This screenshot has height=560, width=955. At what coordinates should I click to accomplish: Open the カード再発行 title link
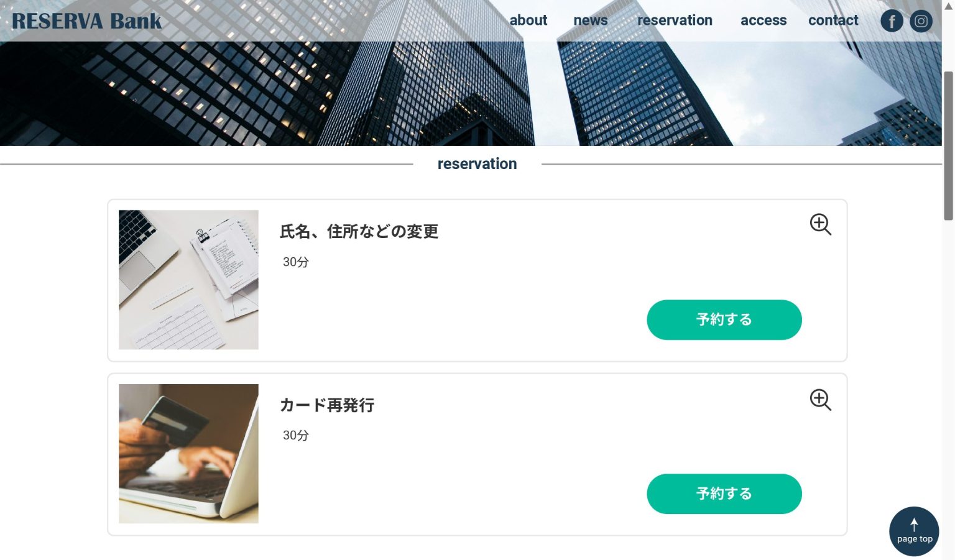coord(327,405)
